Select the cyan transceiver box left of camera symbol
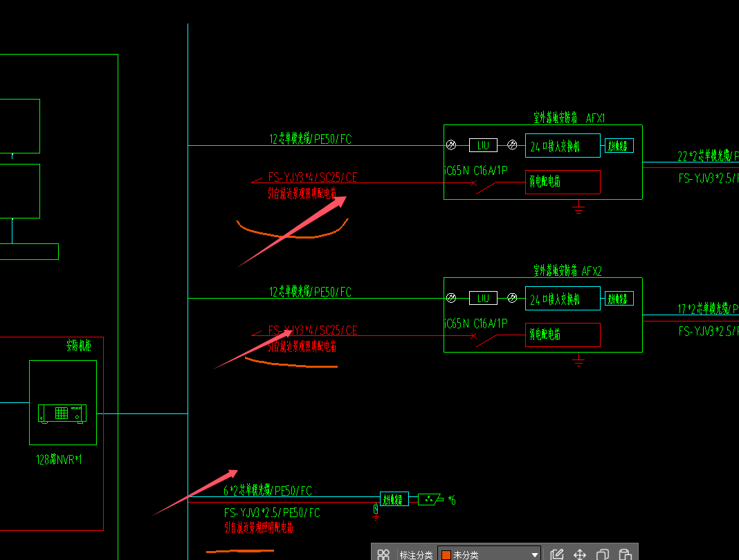This screenshot has width=739, height=560. (x=394, y=499)
